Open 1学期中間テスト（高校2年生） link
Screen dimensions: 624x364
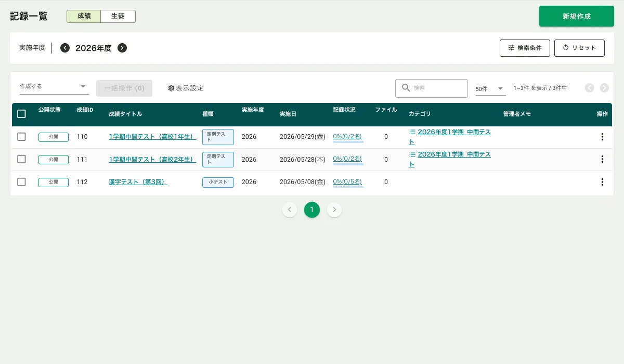[x=152, y=159]
